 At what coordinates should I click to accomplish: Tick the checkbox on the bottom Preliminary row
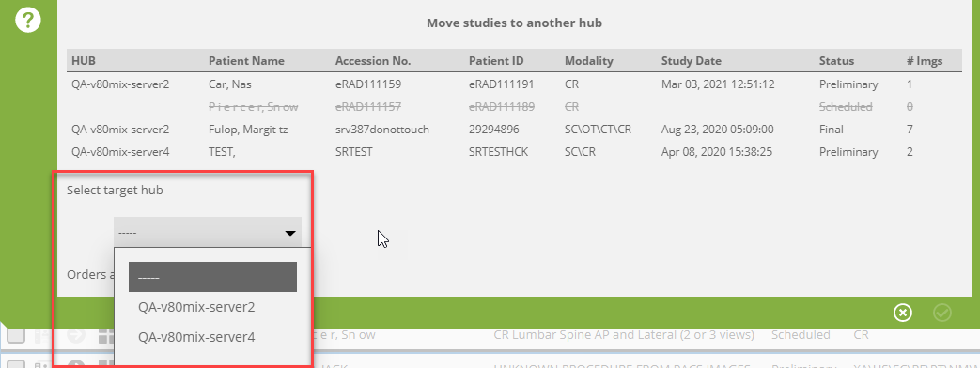click(x=16, y=364)
